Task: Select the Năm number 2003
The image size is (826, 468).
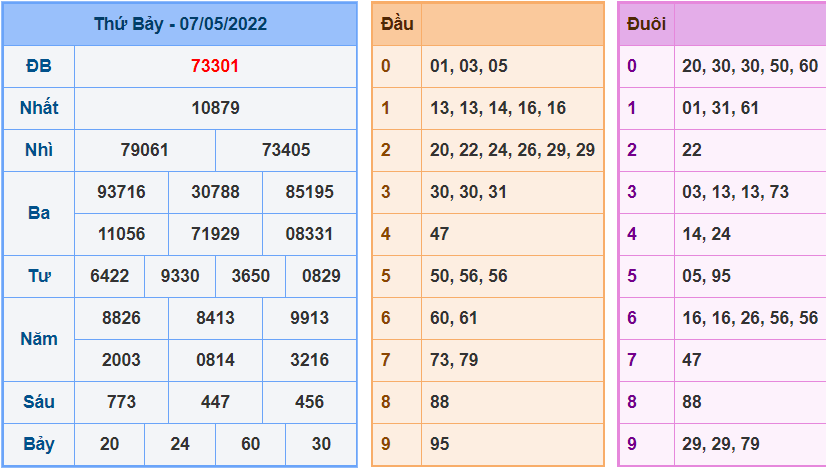Action: (121, 360)
